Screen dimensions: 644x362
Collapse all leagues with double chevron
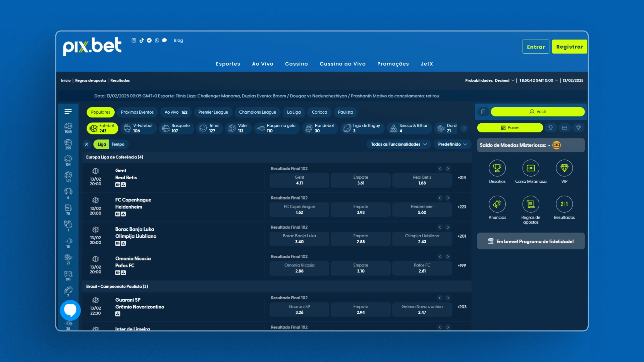pos(87,144)
